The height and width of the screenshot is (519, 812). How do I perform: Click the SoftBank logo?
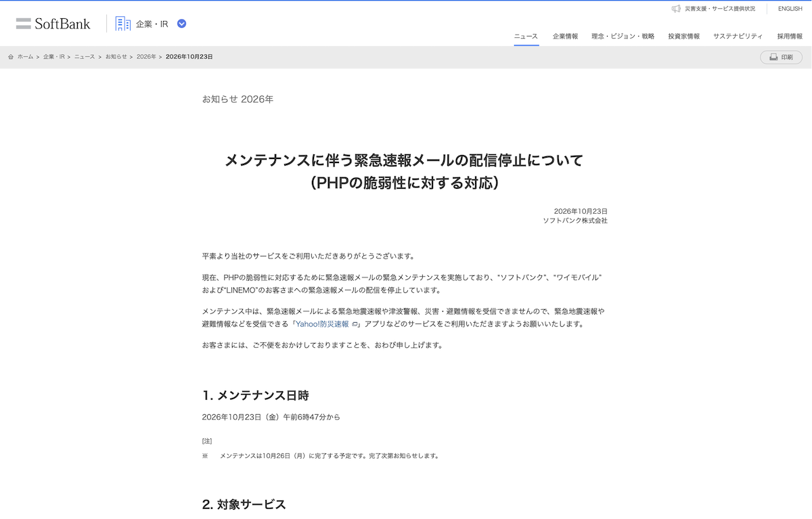tap(53, 24)
